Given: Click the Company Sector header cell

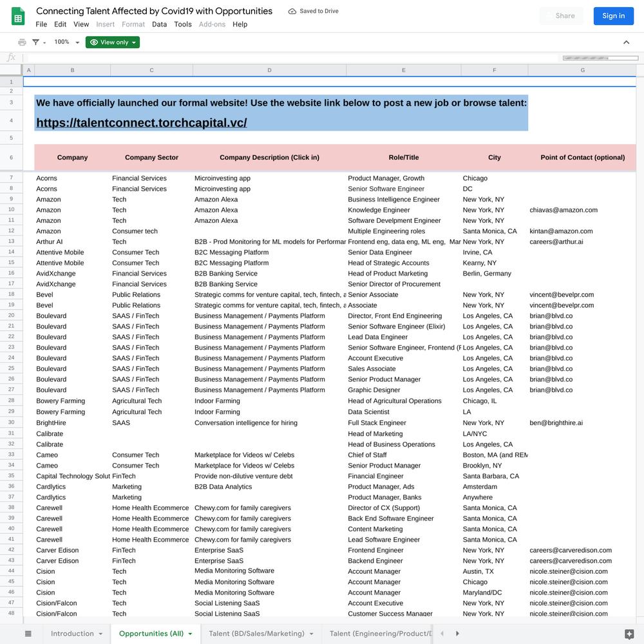Looking at the screenshot, I should tap(151, 157).
